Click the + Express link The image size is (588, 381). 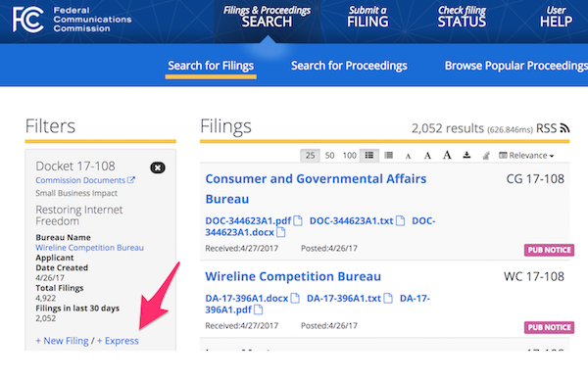click(118, 341)
